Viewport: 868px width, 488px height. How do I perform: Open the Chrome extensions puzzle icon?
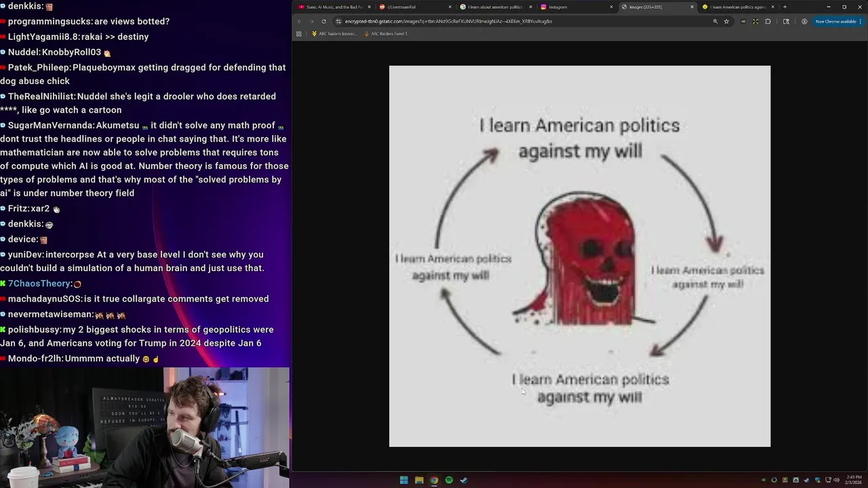pos(768,21)
